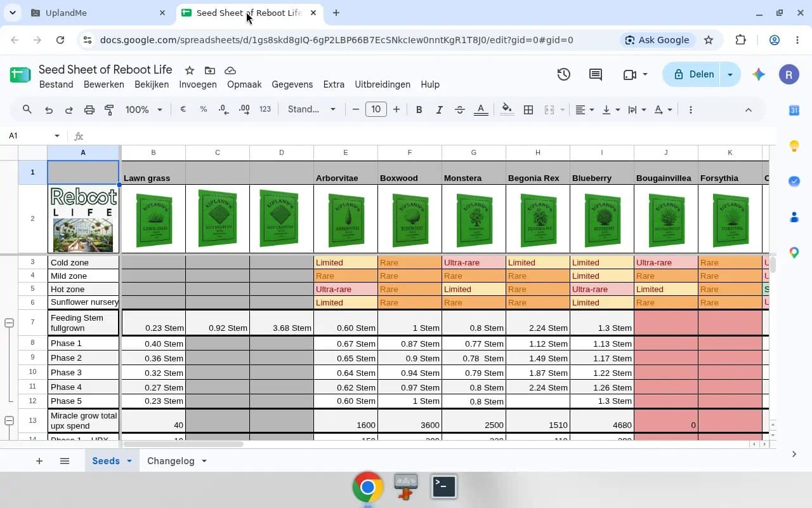The width and height of the screenshot is (812, 508).
Task: Open Google Tasks side panel
Action: coord(794,182)
